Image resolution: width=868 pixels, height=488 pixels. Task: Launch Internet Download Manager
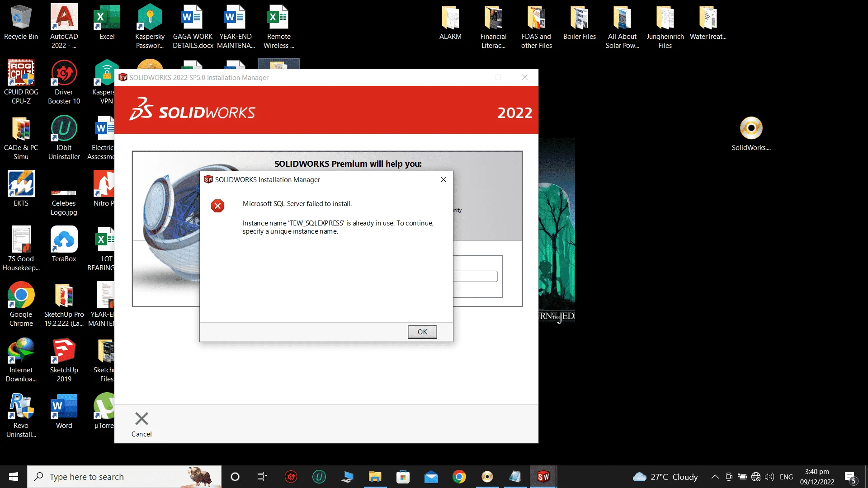[x=21, y=360]
